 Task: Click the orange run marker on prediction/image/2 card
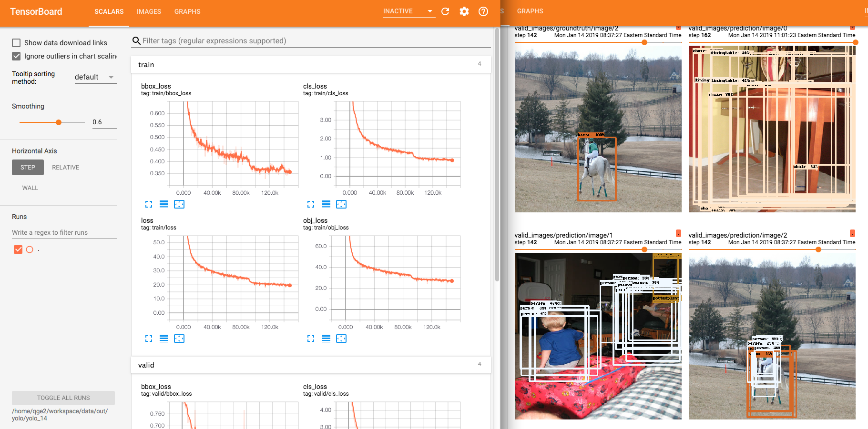coord(852,233)
